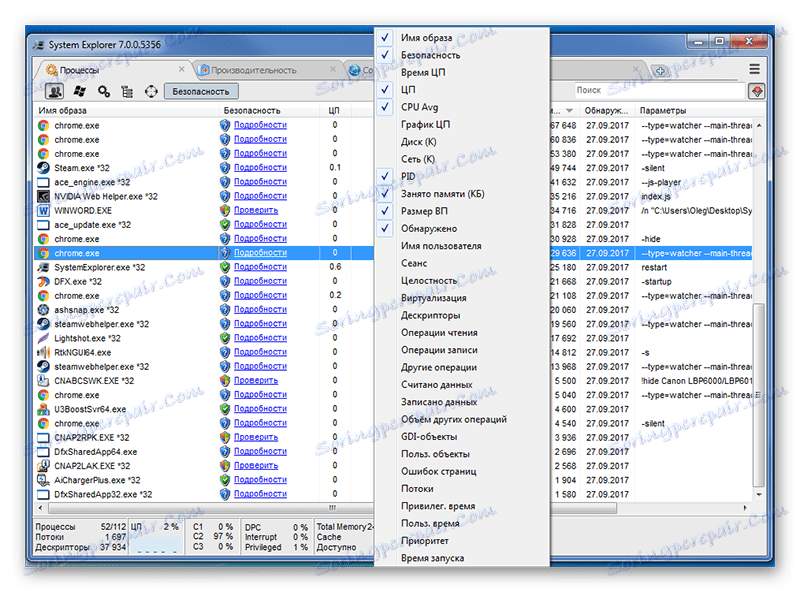Open the services gears toolbar icon
This screenshot has height=592, width=800.
[104, 91]
